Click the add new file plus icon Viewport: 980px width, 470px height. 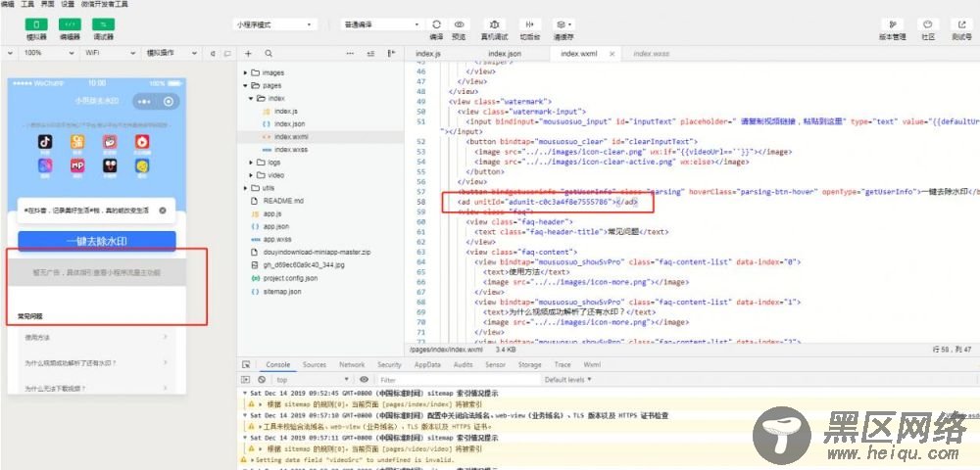click(248, 54)
